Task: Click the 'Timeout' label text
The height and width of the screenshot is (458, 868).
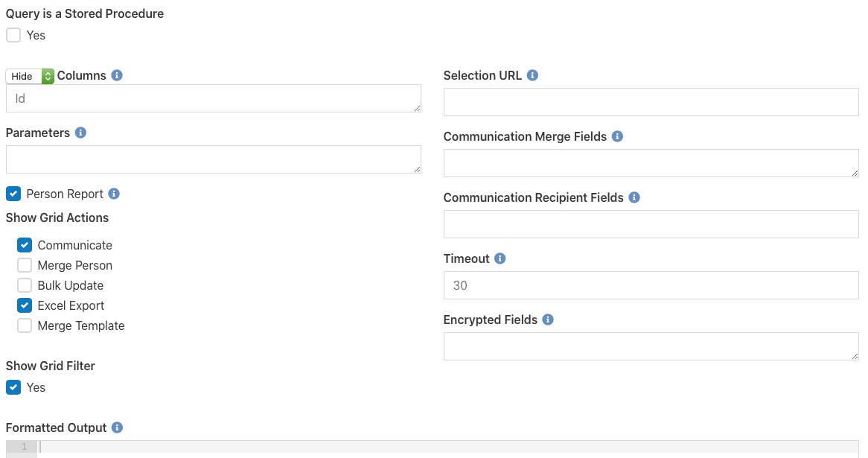Action: pos(467,258)
